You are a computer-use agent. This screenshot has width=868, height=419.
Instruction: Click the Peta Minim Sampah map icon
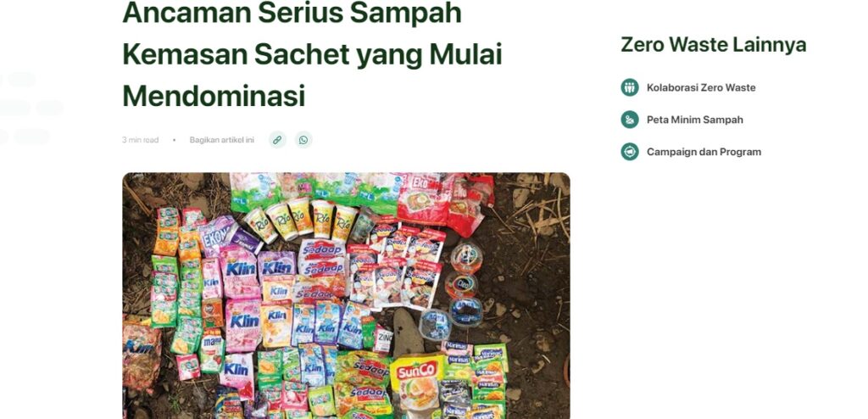[630, 119]
